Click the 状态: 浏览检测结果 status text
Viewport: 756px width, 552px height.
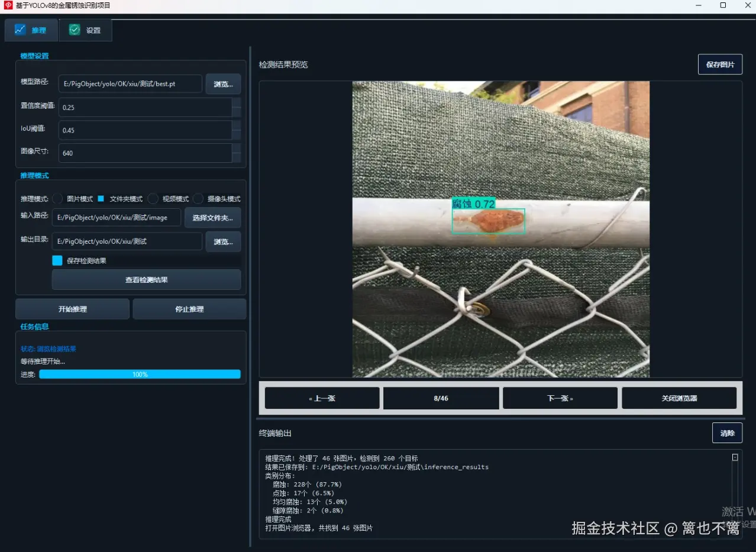pyautogui.click(x=49, y=349)
